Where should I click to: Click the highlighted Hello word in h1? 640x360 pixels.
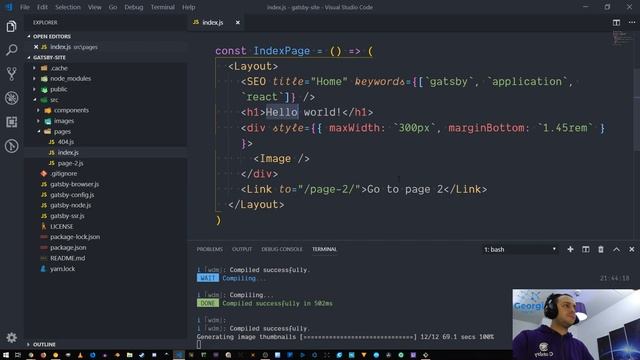[282, 112]
